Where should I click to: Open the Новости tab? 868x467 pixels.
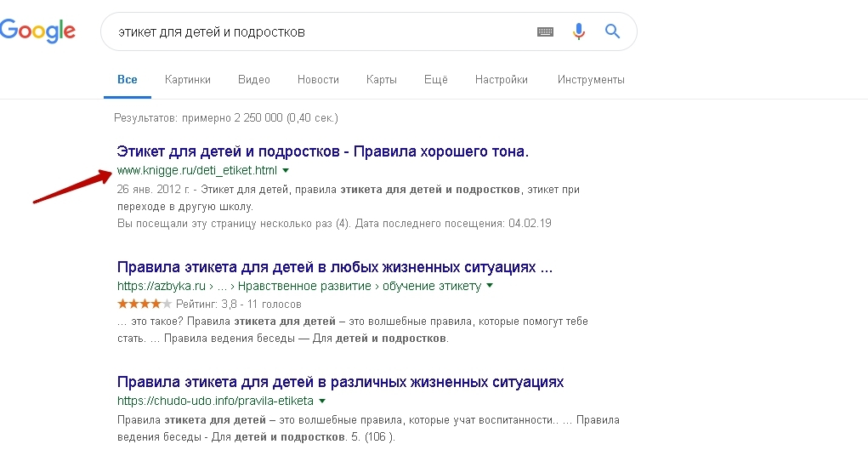click(318, 79)
